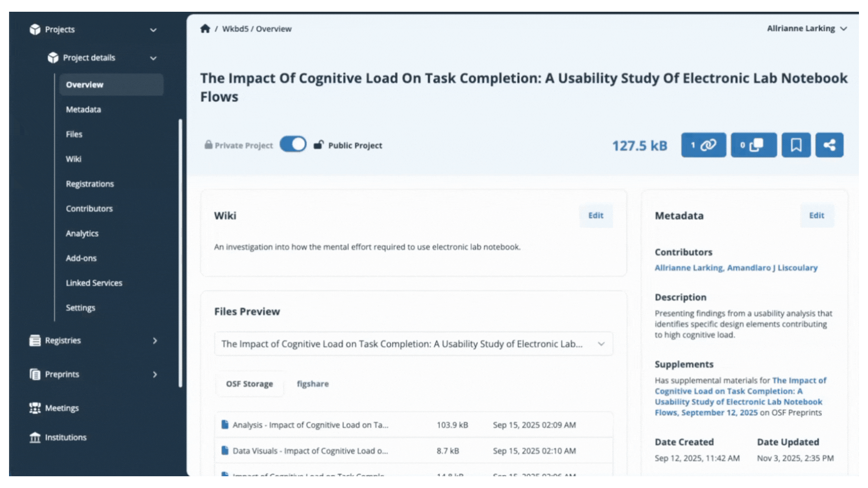Viewport: 868px width, 488px height.
Task: Expand the Preprints sidebar section
Action: pyautogui.click(x=155, y=375)
